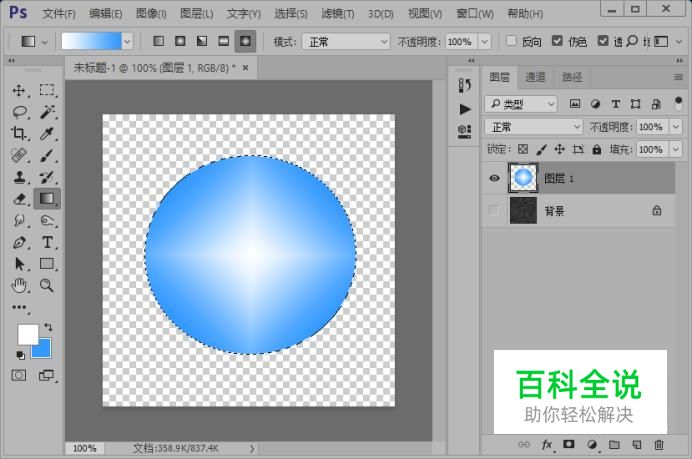Select the Rectangular Marquee tool
This screenshot has height=459, width=692.
click(47, 90)
